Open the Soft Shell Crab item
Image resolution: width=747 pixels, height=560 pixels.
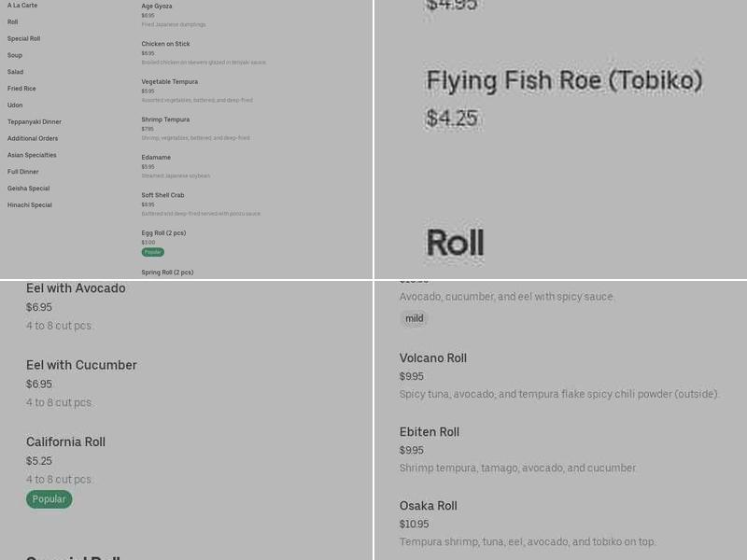point(163,195)
